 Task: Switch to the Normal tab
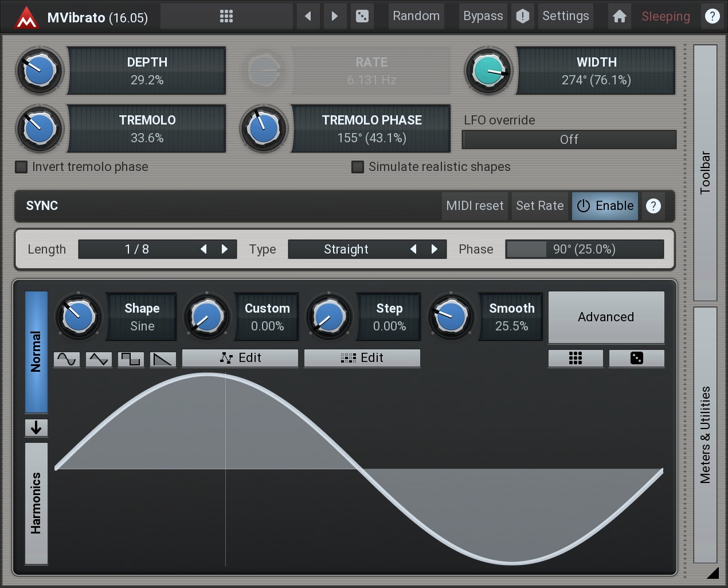coord(36,352)
